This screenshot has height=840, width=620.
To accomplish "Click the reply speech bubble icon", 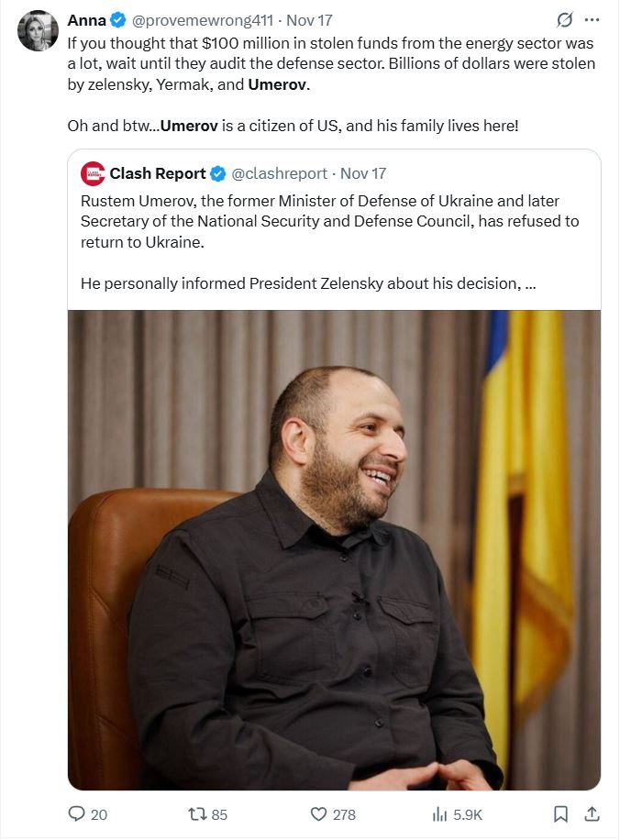I will coord(77,813).
